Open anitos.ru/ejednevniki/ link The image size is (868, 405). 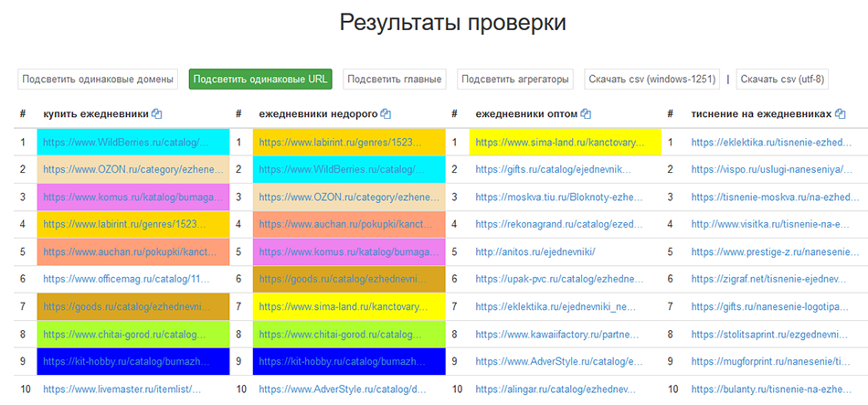pyautogui.click(x=535, y=251)
